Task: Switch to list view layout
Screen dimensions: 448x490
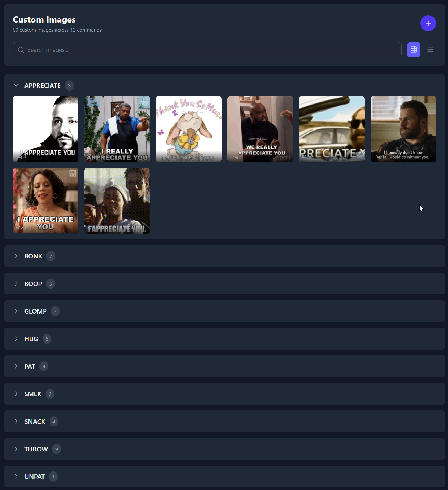Action: pyautogui.click(x=430, y=50)
